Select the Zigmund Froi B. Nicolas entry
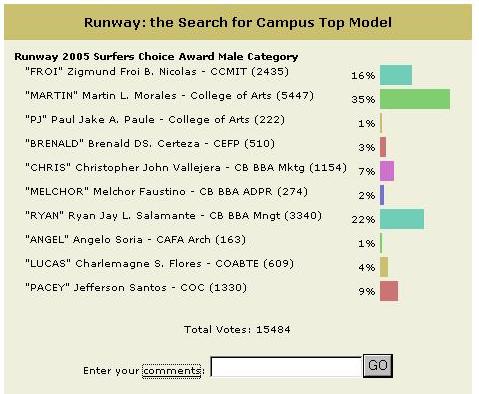Viewport: 479px width, 394px height. pyautogui.click(x=157, y=72)
